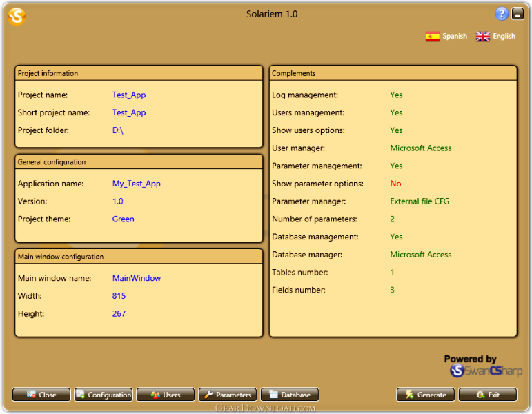The width and height of the screenshot is (532, 414).
Task: Minimize the Solariem window
Action: pos(518,14)
